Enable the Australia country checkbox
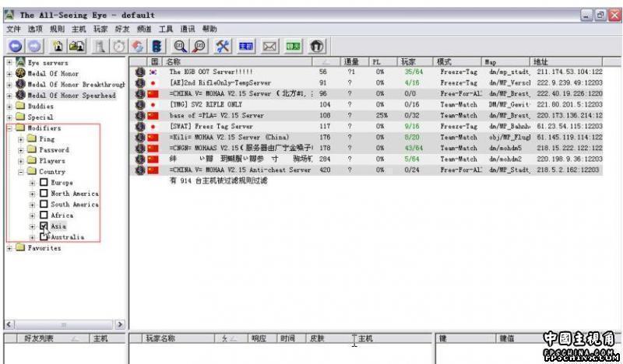623x364 pixels. click(x=44, y=236)
